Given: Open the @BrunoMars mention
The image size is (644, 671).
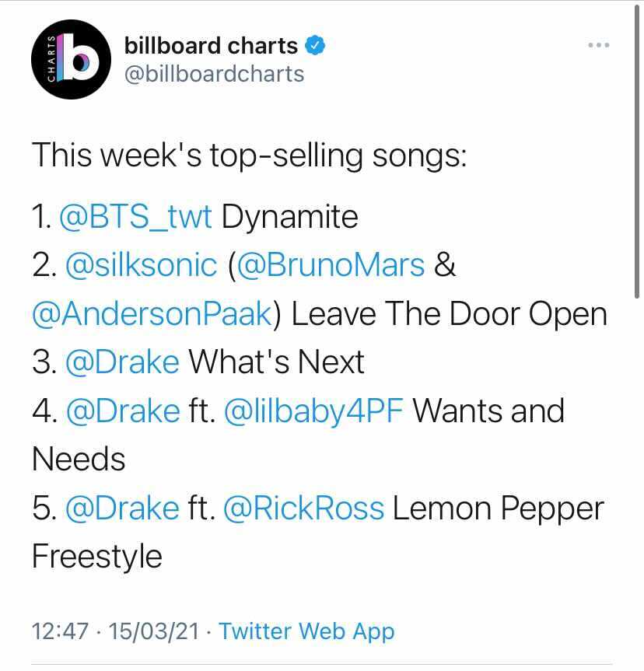Looking at the screenshot, I should click(x=330, y=265).
